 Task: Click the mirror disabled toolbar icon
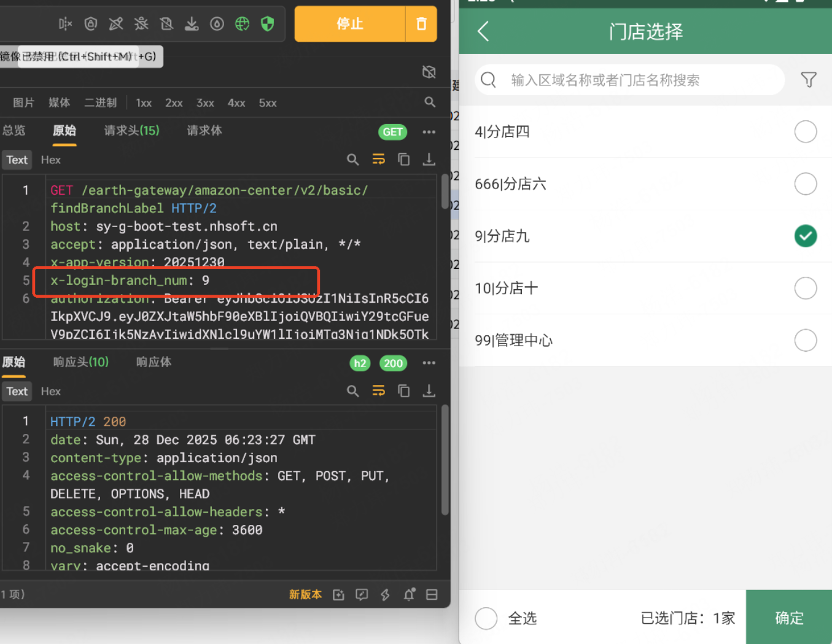pos(65,24)
